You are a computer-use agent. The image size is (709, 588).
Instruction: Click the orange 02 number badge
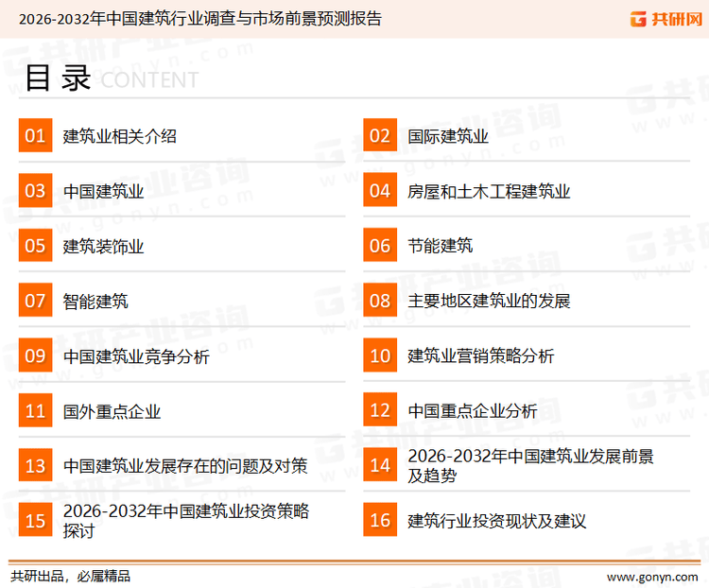click(x=380, y=136)
